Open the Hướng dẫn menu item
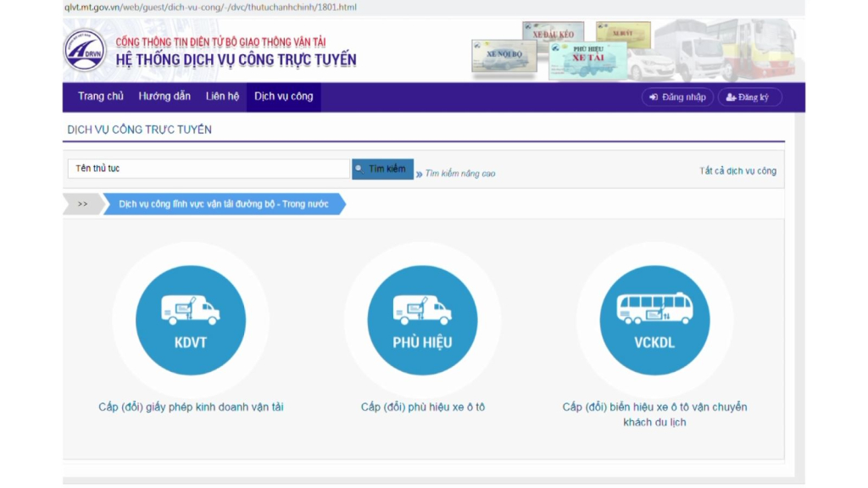This screenshot has height=488, width=868. click(164, 97)
